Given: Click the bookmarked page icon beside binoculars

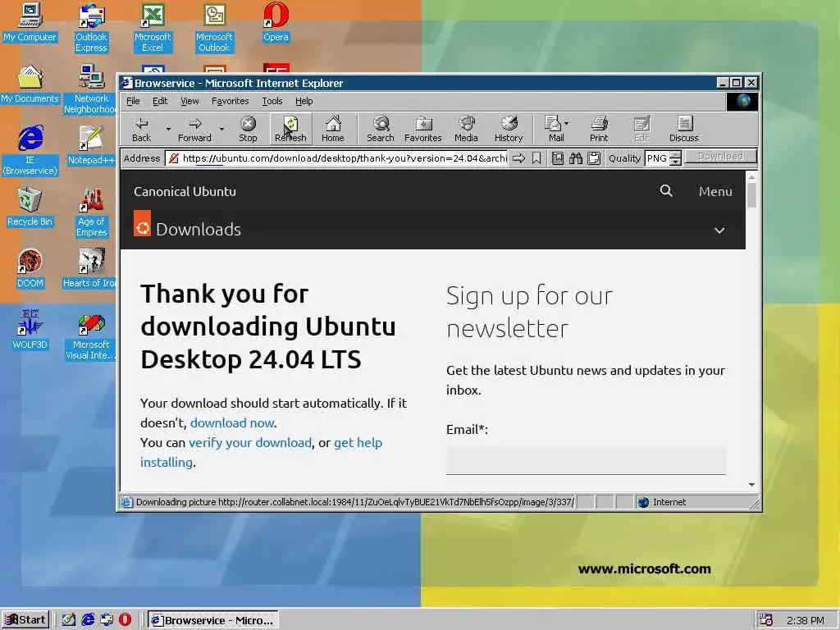Looking at the screenshot, I should pos(558,158).
